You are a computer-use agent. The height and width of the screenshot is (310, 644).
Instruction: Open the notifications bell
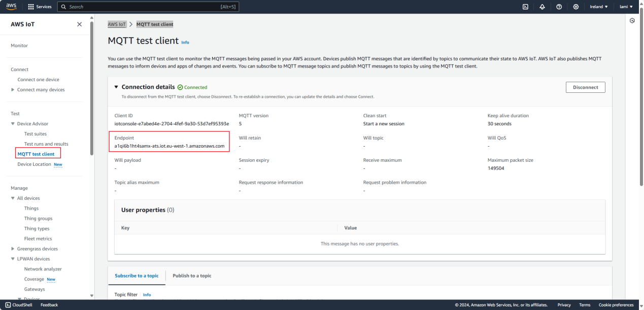click(x=542, y=7)
